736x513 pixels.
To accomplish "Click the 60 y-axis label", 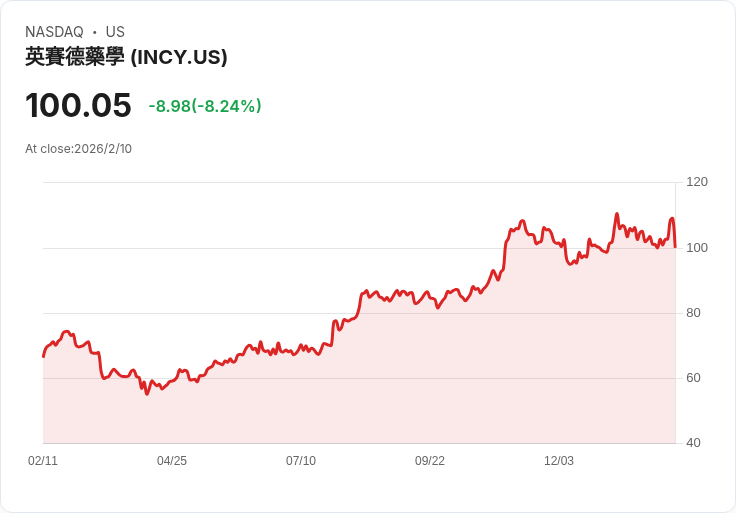I will click(x=693, y=378).
